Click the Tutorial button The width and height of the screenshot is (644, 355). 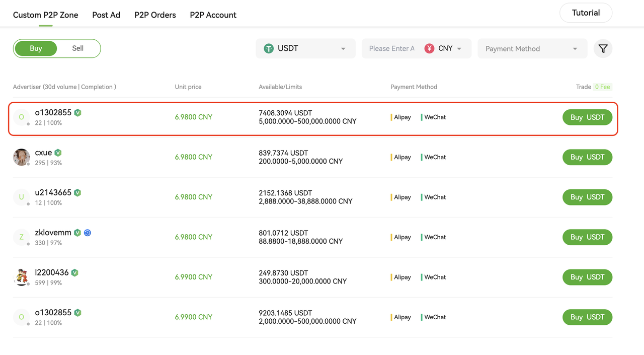click(x=586, y=13)
